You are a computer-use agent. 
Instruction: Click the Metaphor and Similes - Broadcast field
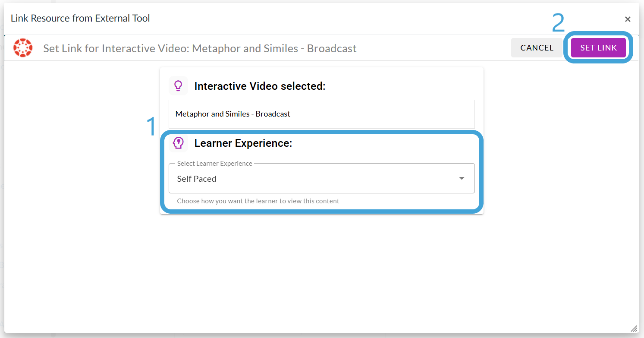pyautogui.click(x=321, y=114)
